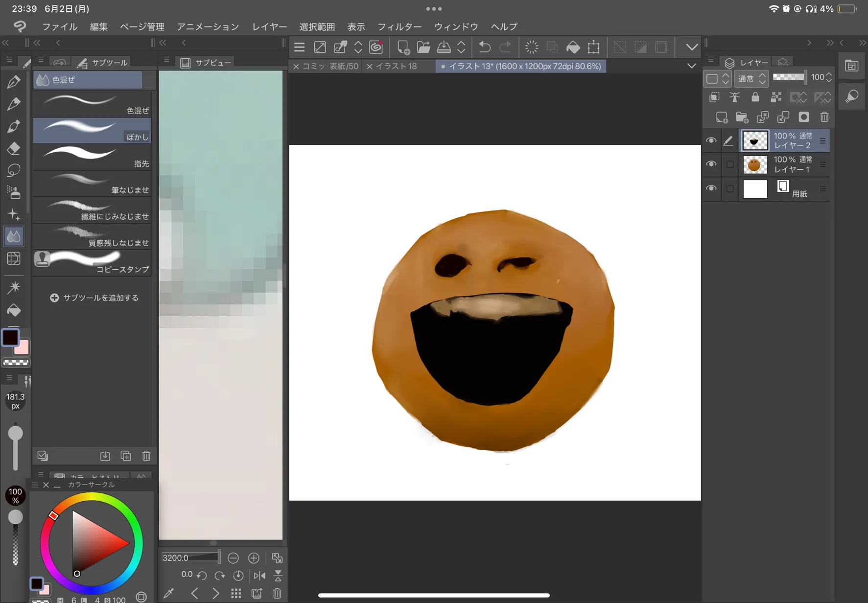Hide the 用紙 paper layer eye icon
Screen dimensions: 868x603
click(711, 188)
